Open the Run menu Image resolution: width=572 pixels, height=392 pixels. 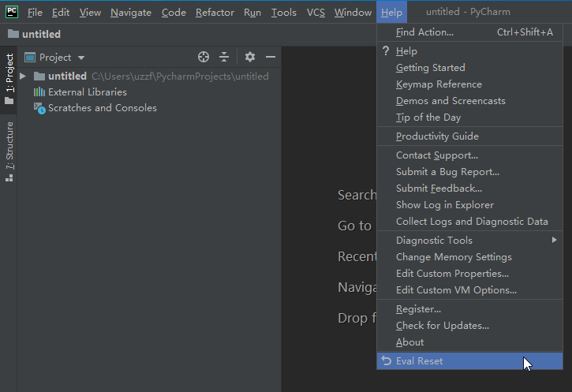252,13
